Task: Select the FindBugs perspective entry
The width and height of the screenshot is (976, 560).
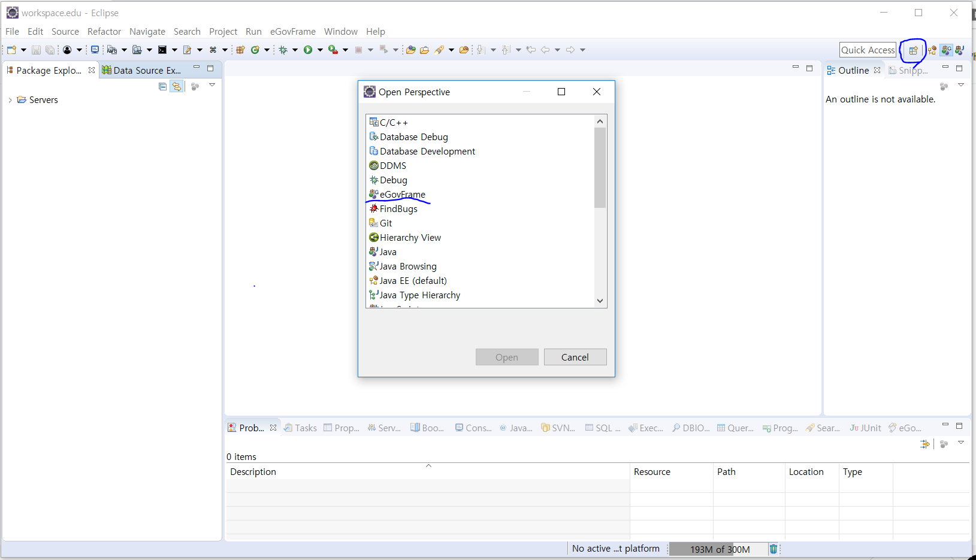Action: pyautogui.click(x=394, y=208)
